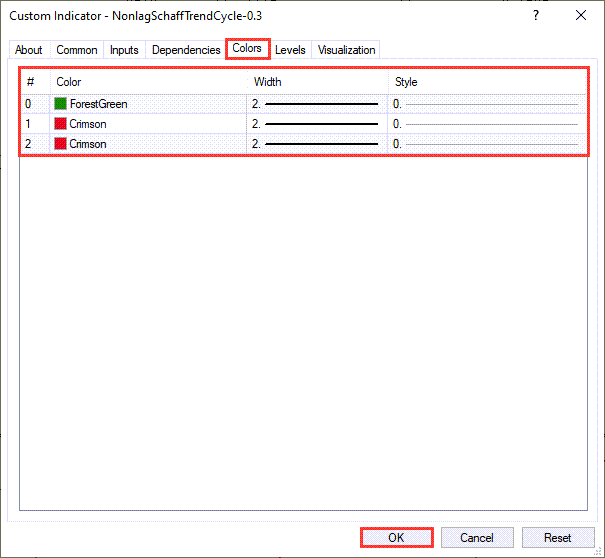Open the width selector for row 1
Image resolution: width=605 pixels, height=558 pixels.
point(316,124)
